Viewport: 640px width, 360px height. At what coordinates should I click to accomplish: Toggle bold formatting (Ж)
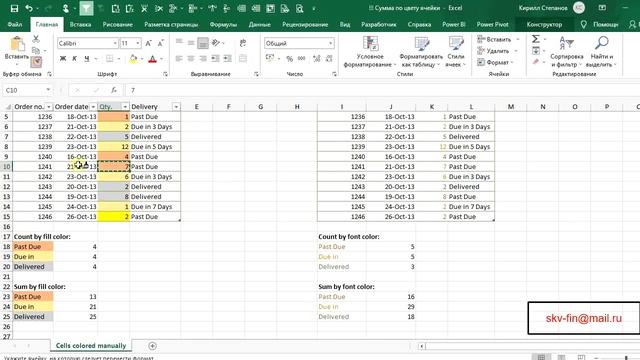coord(62,59)
